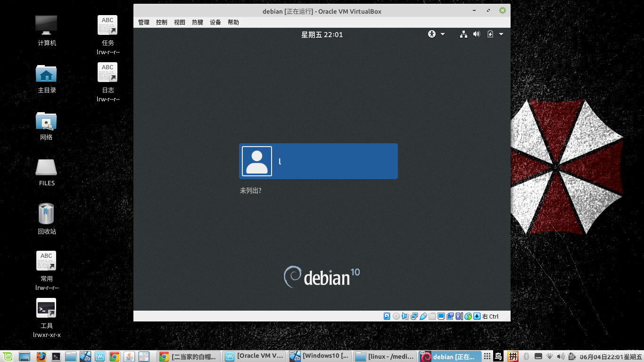
Task: Open the 帮助 menu
Action: 233,22
